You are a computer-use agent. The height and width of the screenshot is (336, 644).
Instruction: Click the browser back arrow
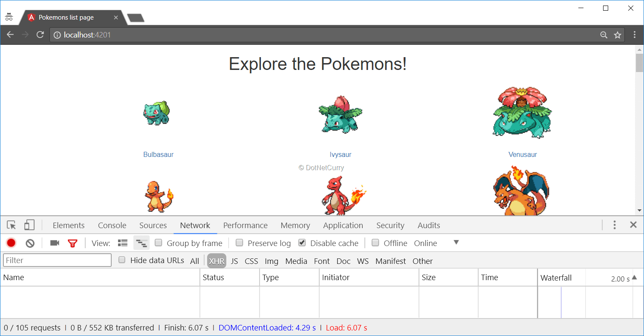[10, 35]
